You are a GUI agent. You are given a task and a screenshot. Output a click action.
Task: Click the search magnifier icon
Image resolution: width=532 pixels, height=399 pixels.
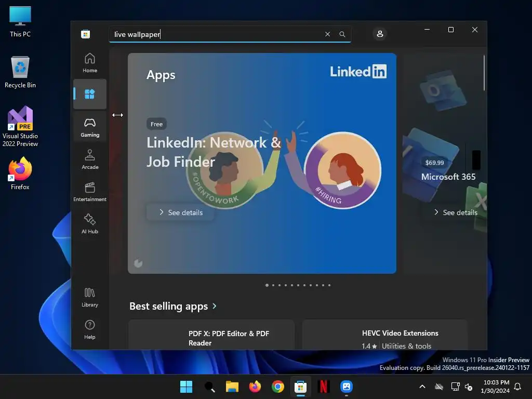pyautogui.click(x=342, y=34)
